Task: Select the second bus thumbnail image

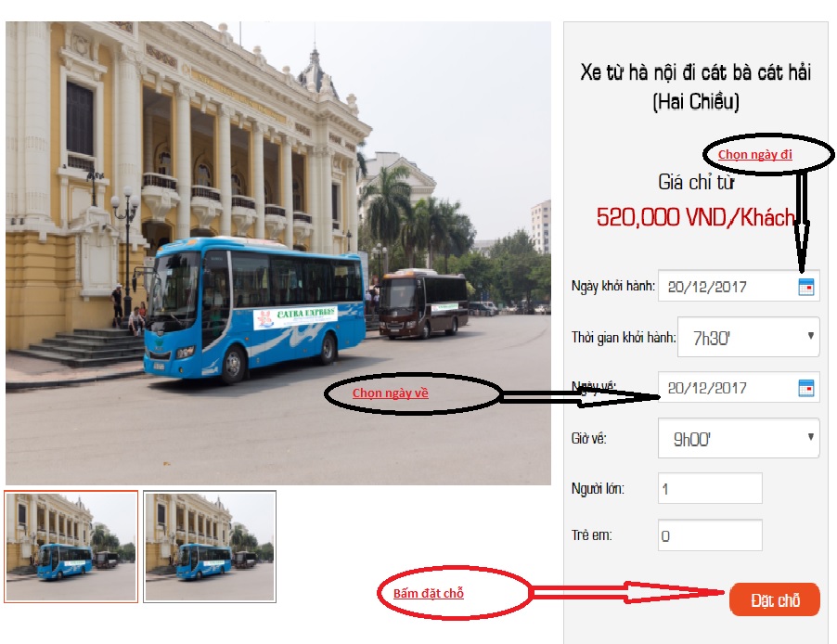Action: pyautogui.click(x=210, y=547)
